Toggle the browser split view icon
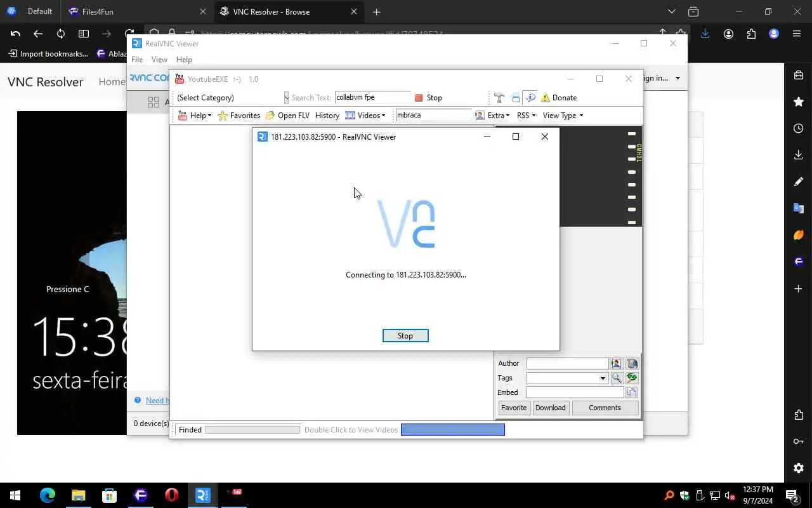This screenshot has width=812, height=508. [x=84, y=34]
